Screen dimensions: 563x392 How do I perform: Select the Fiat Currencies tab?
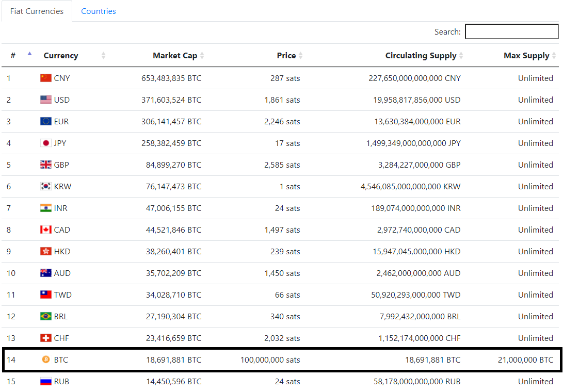(x=37, y=11)
